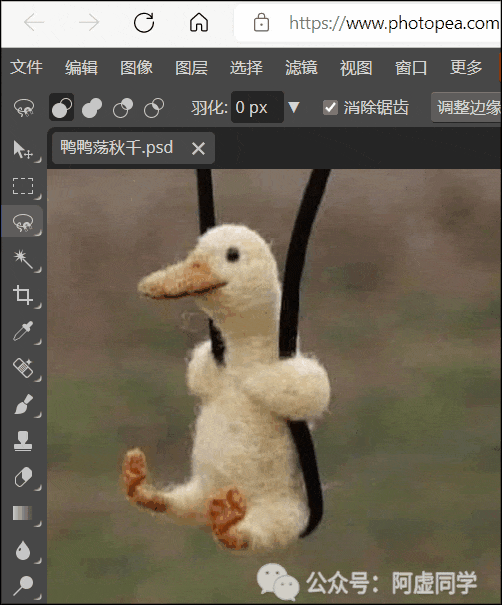
Task: Choose the subtract from selection mode icon
Action: pyautogui.click(x=123, y=108)
